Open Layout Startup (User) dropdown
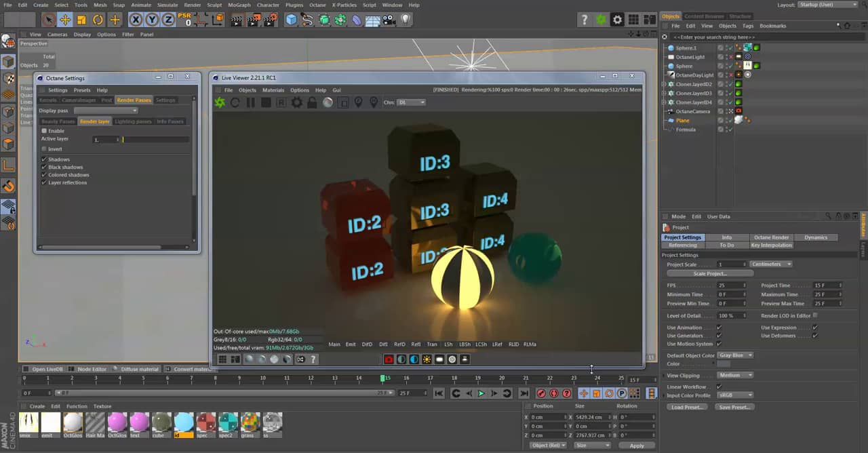 [827, 5]
